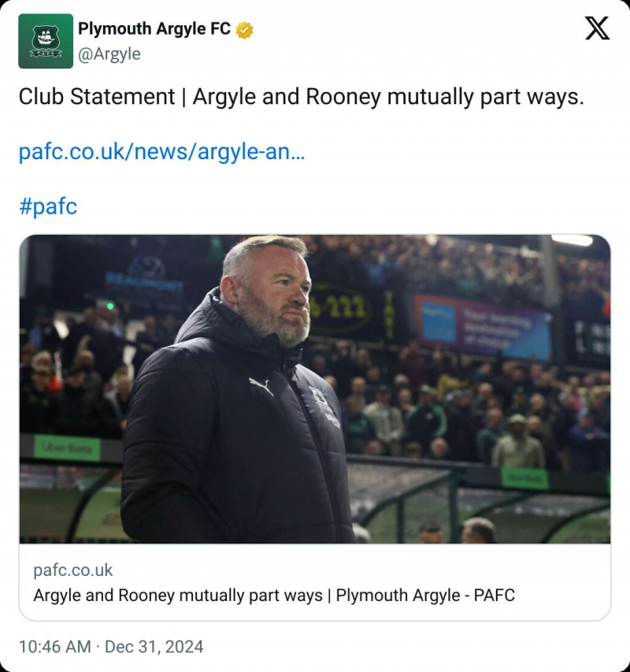Screen dimensions: 630x672
Task: Click the "Plymouth Argyle - PAFC" card title suffix
Action: tap(425, 595)
